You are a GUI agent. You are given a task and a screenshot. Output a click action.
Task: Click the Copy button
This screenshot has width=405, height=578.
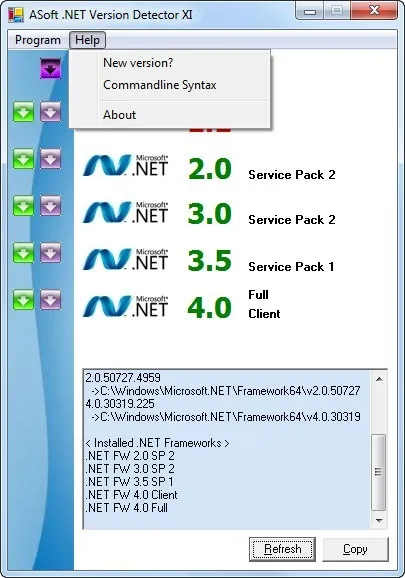tap(355, 549)
